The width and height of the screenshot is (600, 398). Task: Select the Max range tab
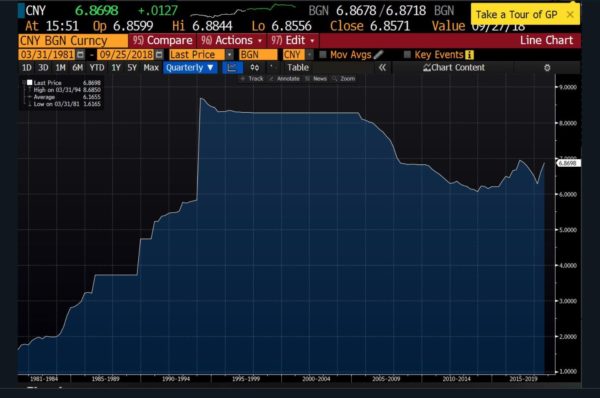(151, 68)
